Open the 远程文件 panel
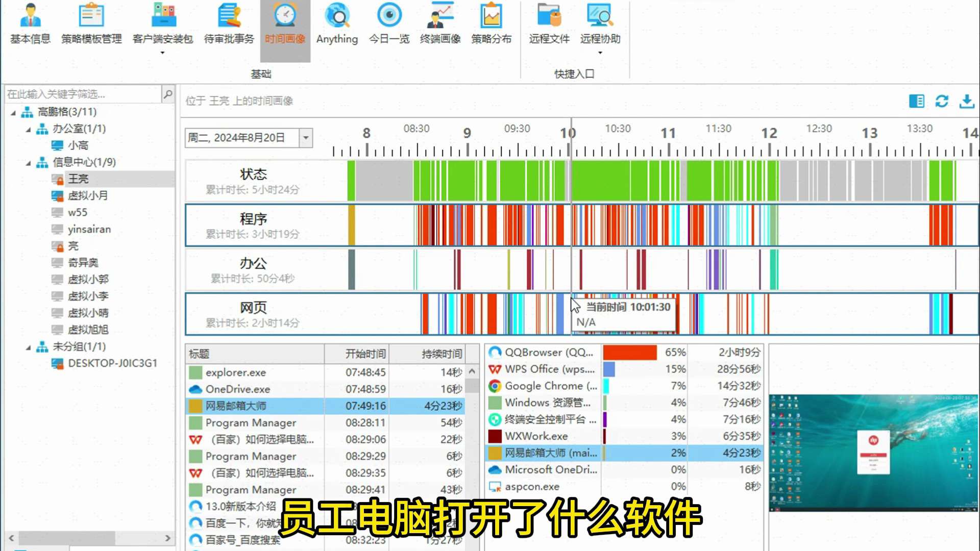 (549, 23)
